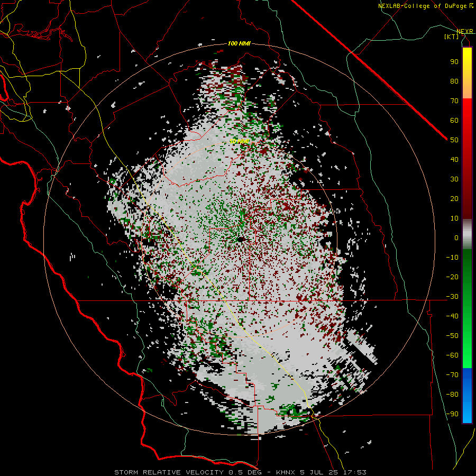Click the -60 value on the velocity scale
This screenshot has height=476, width=476.
click(x=452, y=355)
